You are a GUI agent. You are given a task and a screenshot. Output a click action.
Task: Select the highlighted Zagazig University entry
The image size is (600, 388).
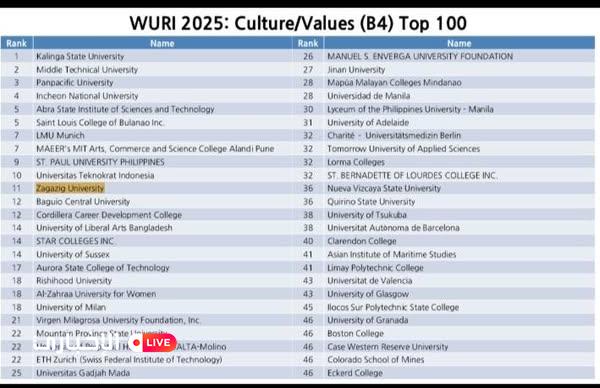click(70, 188)
